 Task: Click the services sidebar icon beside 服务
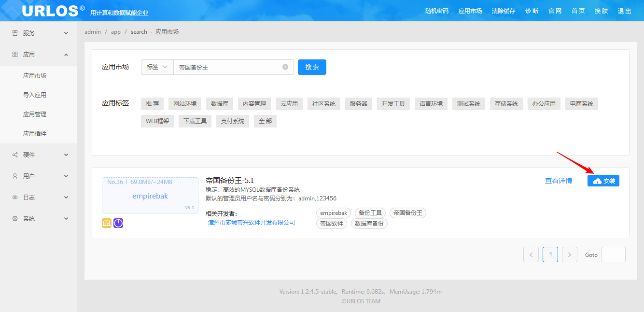[x=15, y=33]
